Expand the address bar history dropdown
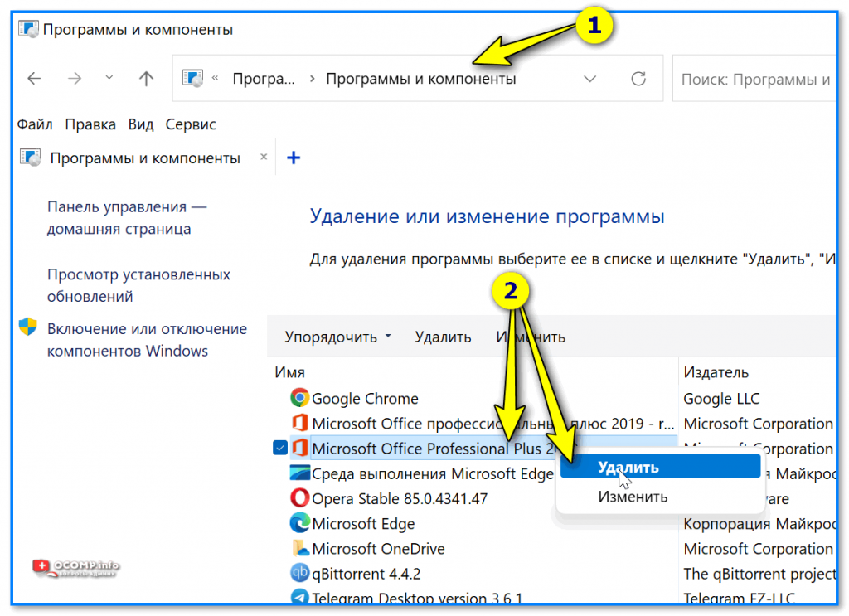Screen dimensions: 849x616 coord(589,79)
